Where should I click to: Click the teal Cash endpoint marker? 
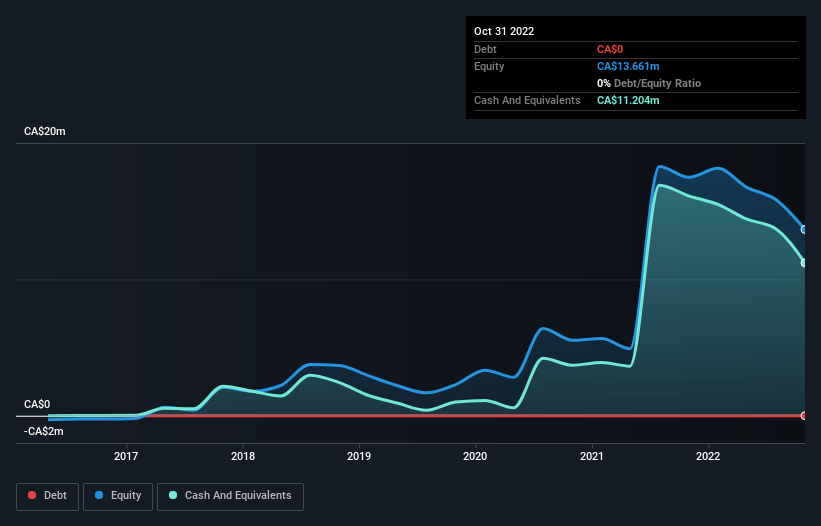point(804,263)
